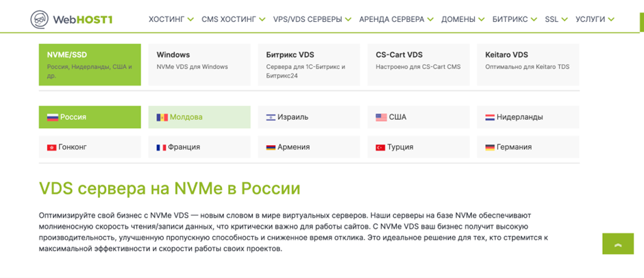This screenshot has width=644, height=278.
Task: Choose Гонконг location label
Action: [73, 147]
